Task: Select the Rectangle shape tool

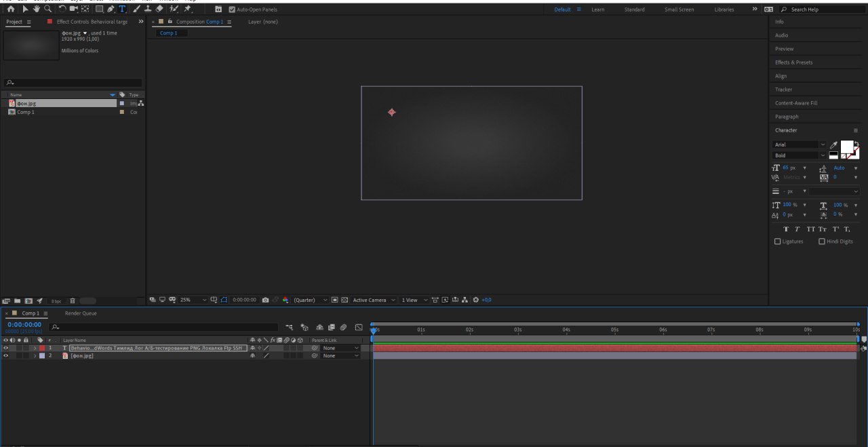Action: (x=100, y=9)
